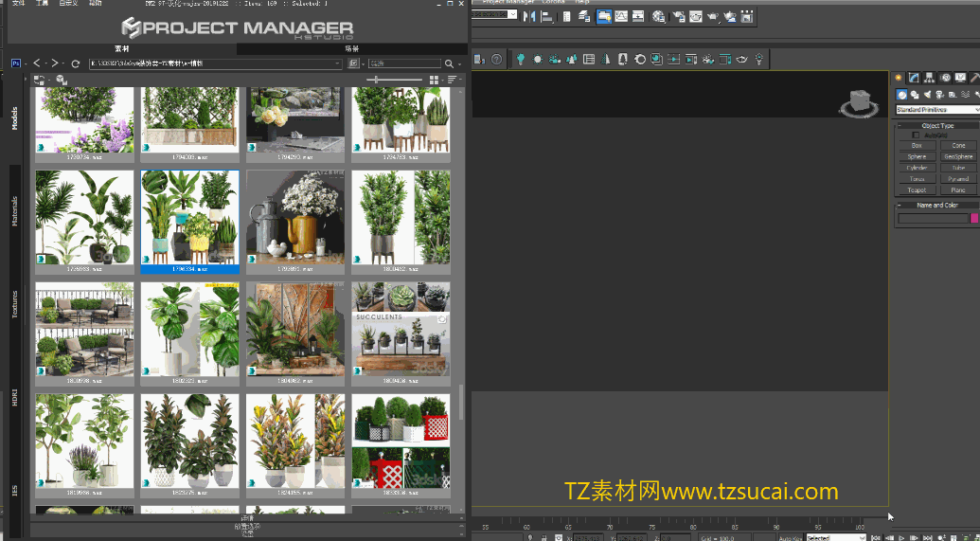This screenshot has height=541, width=980.
Task: Click the Corona sun icon
Action: 538,60
